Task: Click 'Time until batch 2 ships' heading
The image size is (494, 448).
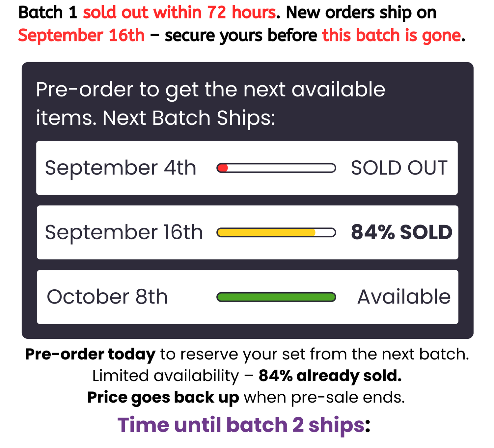Action: (241, 425)
